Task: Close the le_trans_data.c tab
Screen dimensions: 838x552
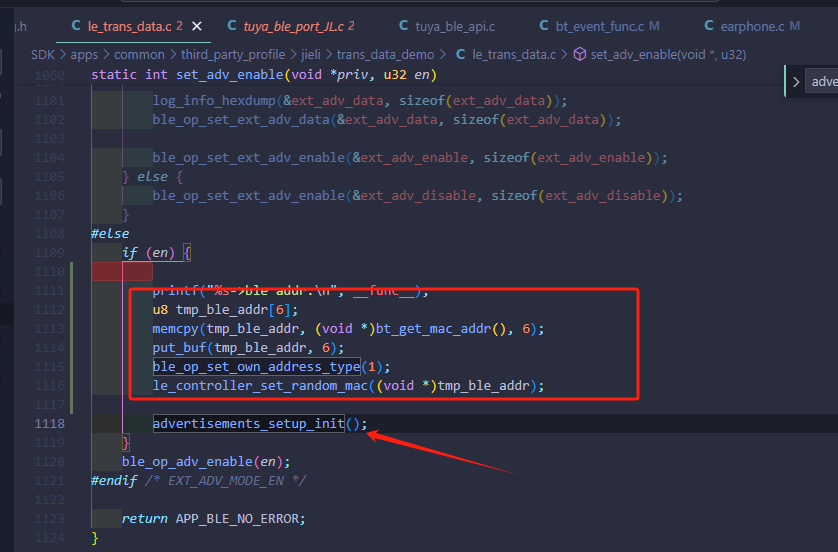Action: click(197, 26)
